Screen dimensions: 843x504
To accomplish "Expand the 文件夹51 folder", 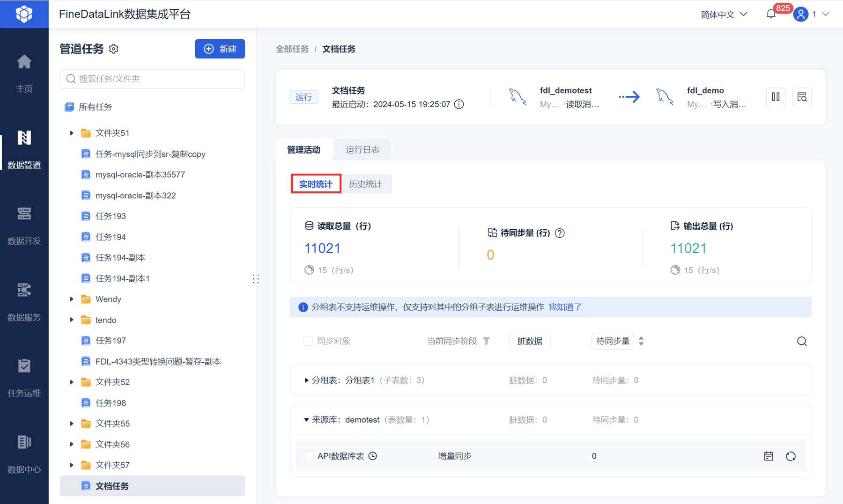I will click(72, 133).
